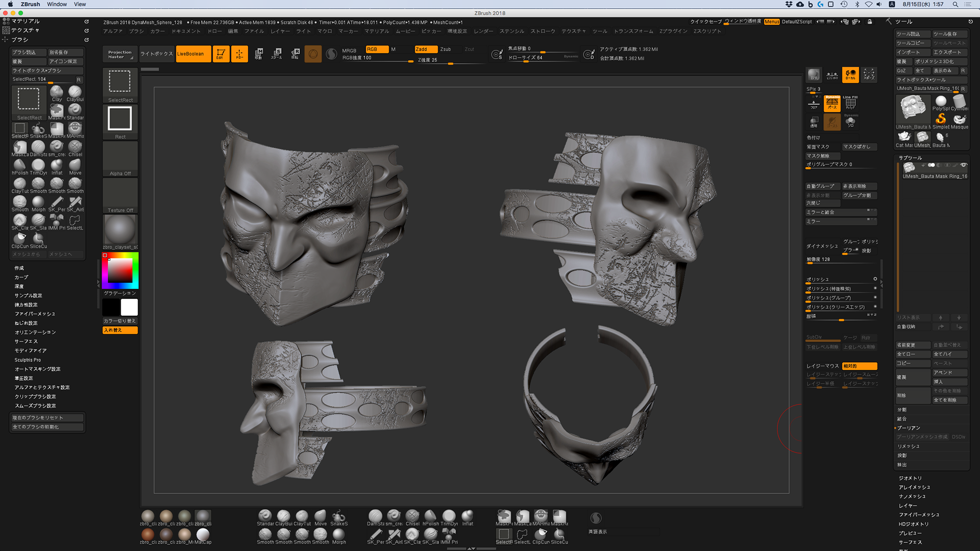Expand the オートマスキング設定 section
Viewport: 980px width, 551px height.
pos(37,369)
